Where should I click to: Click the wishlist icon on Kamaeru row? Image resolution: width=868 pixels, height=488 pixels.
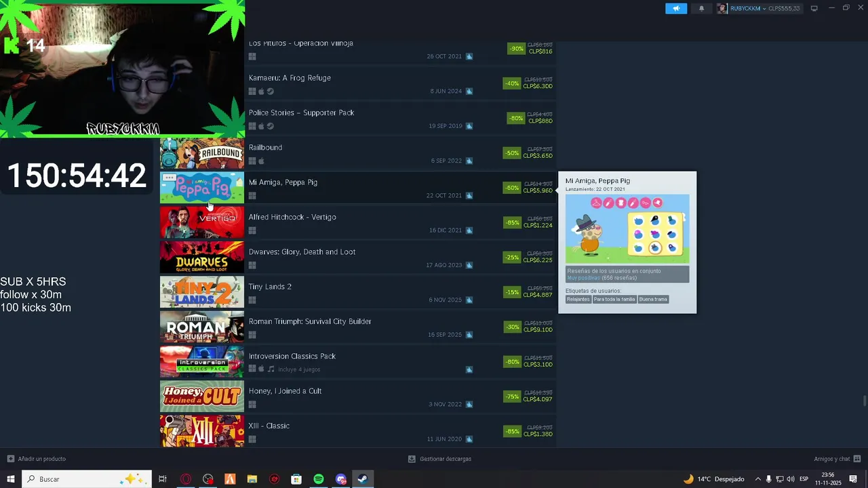pyautogui.click(x=469, y=91)
